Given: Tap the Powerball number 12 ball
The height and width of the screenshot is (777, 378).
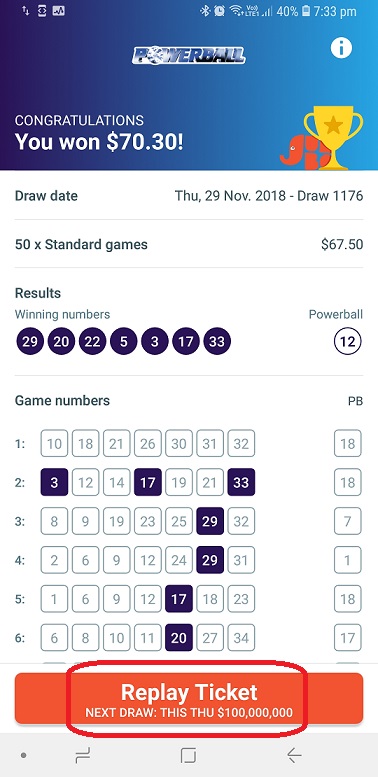Looking at the screenshot, I should pos(347,341).
